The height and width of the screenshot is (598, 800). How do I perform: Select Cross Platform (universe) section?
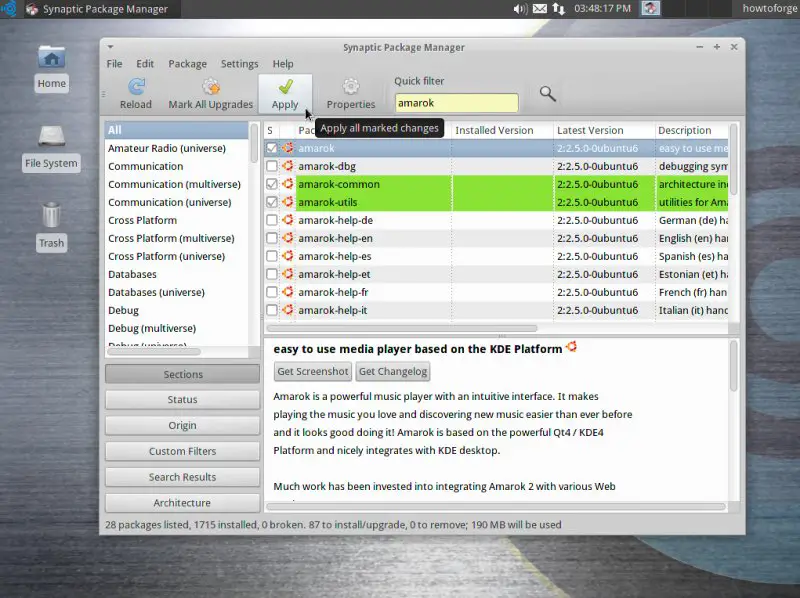point(177,256)
